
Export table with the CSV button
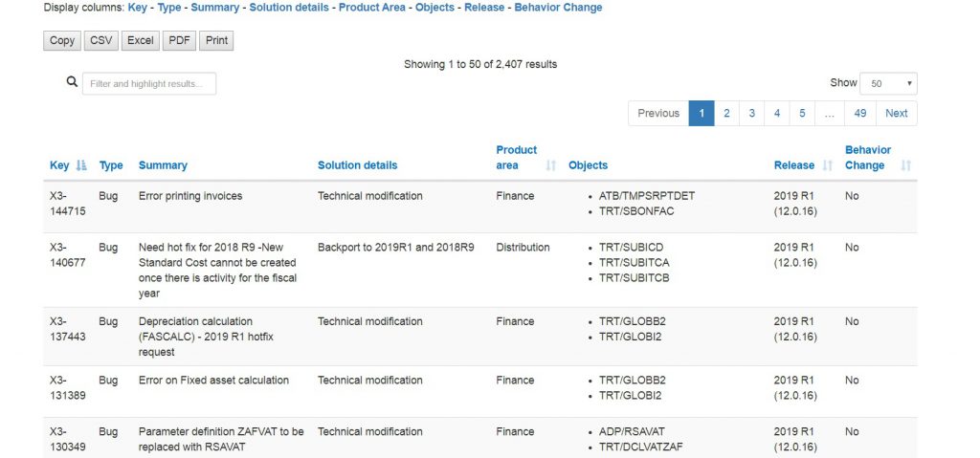tap(100, 40)
